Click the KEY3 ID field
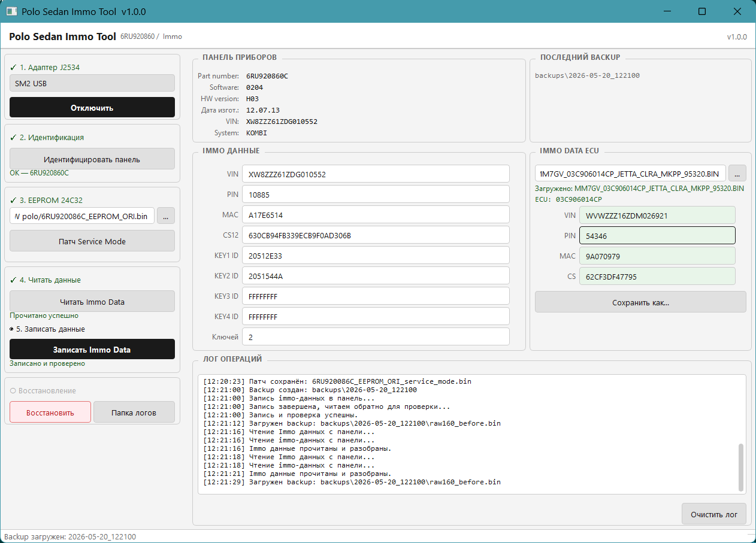 376,296
